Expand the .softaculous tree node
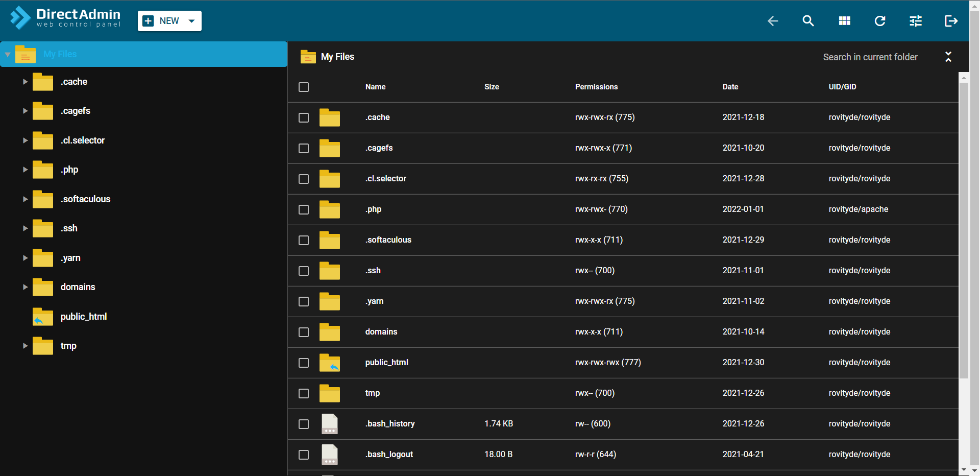This screenshot has height=476, width=980. pos(25,199)
